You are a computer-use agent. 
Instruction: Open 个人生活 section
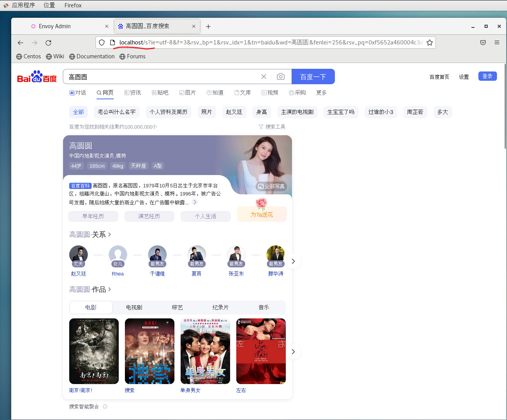point(206,216)
